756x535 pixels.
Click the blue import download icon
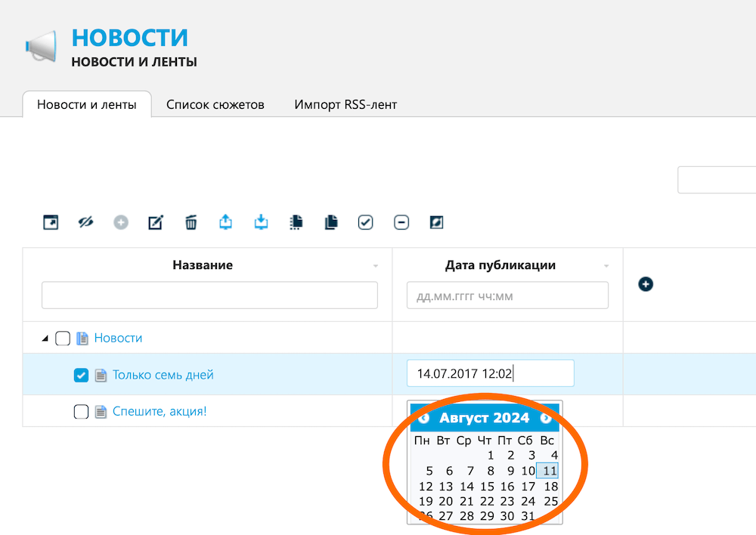(261, 221)
